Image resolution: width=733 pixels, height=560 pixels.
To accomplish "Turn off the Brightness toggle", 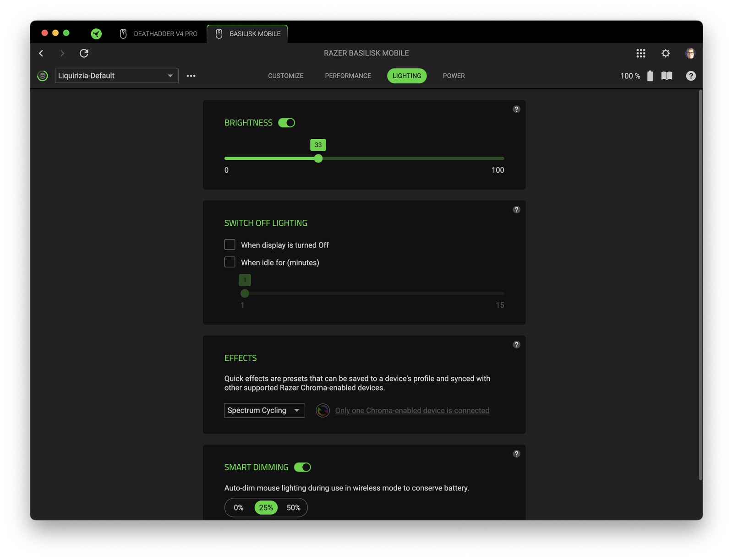I will pos(287,123).
